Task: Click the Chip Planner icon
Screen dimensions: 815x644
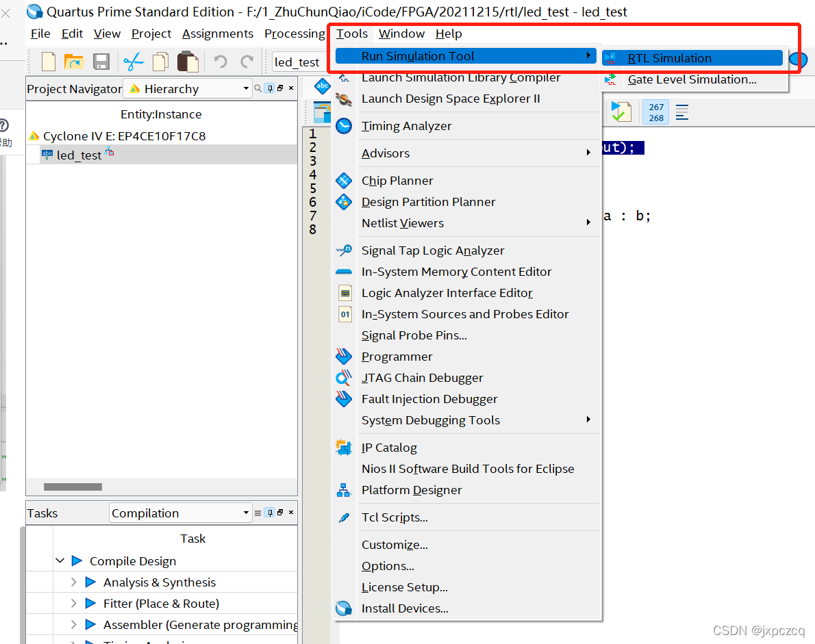Action: click(344, 181)
